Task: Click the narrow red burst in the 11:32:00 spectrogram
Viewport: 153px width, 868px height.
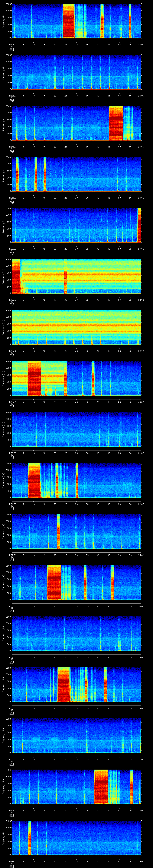Action: [59, 531]
